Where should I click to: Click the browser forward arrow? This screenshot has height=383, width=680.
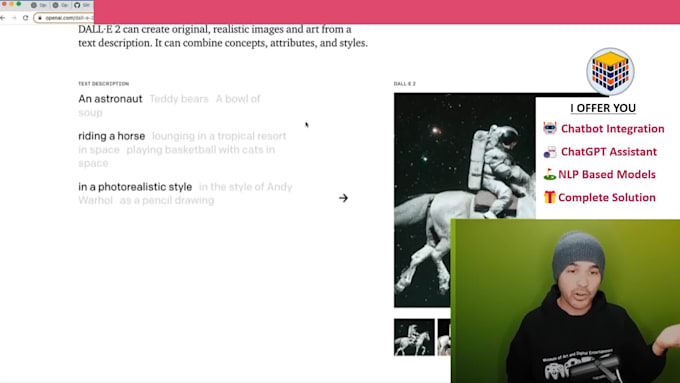pyautogui.click(x=14, y=18)
